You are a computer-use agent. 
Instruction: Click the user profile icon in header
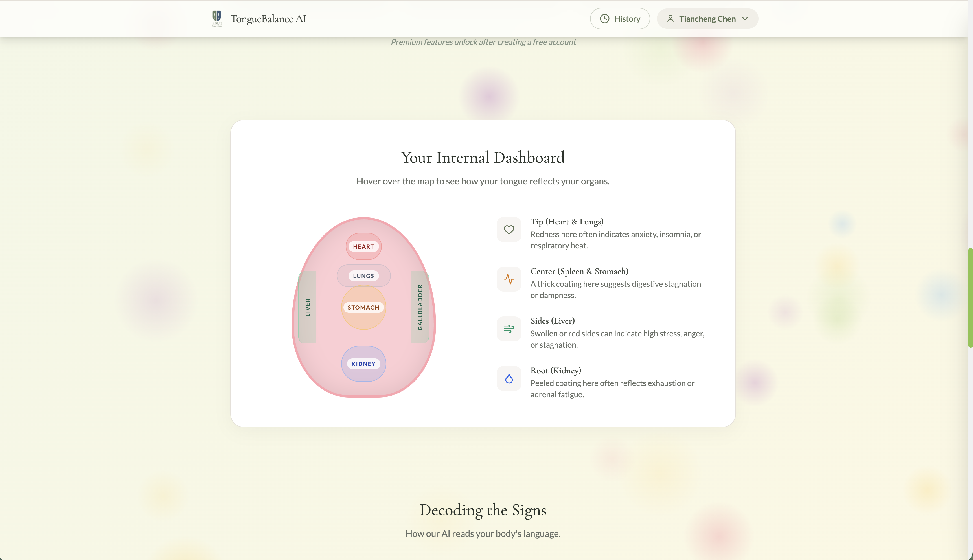(x=670, y=19)
